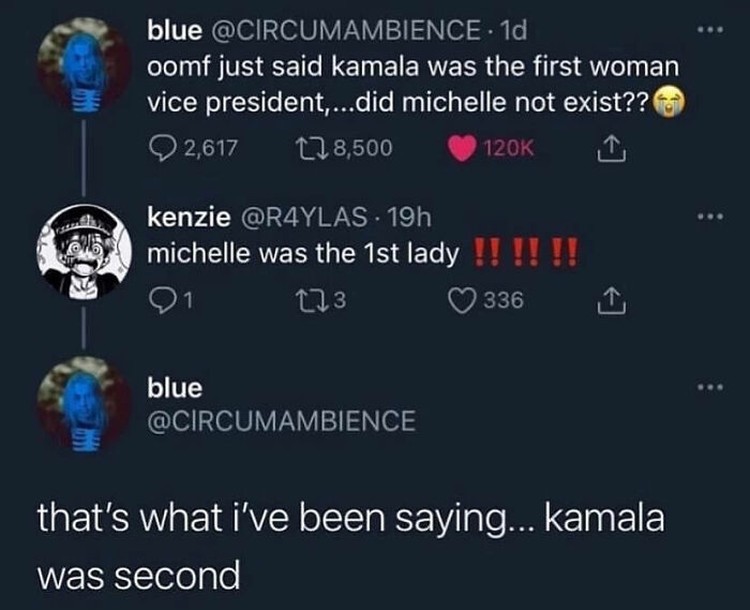
Task: Click blue's name on the bottom tweet
Action: click(x=174, y=388)
